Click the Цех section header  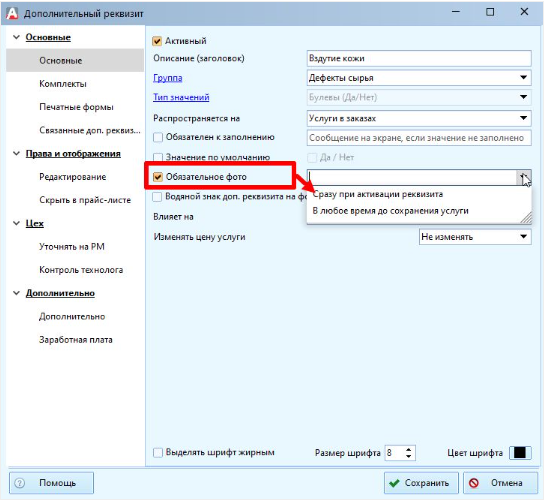(34, 224)
